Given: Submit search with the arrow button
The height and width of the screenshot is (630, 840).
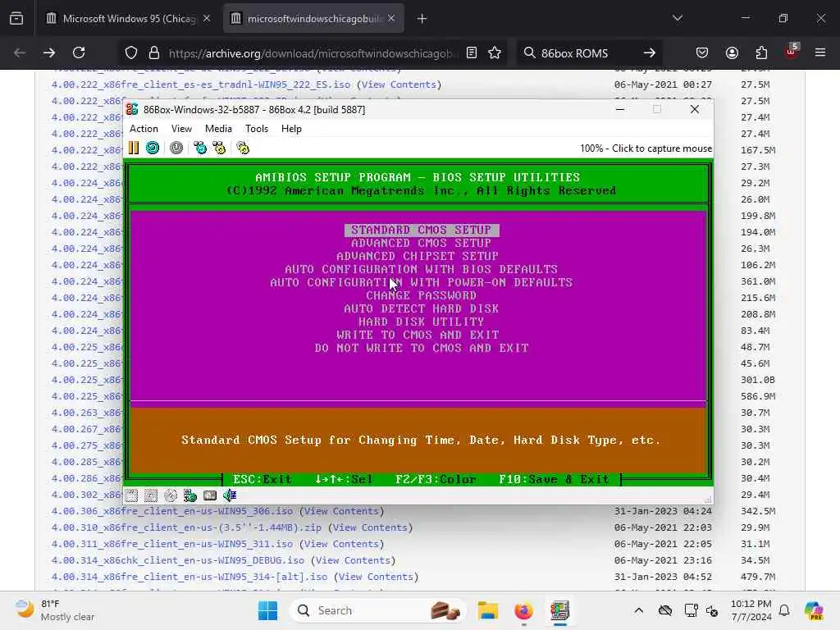Looking at the screenshot, I should click(650, 53).
